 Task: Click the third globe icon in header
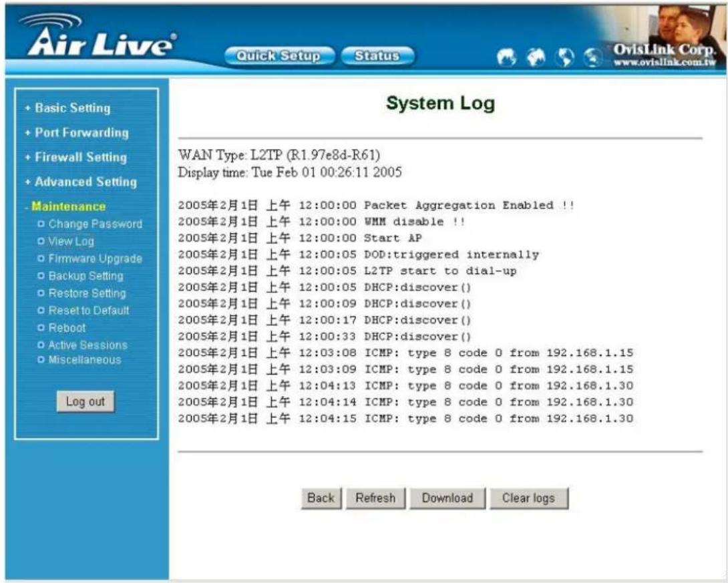point(564,57)
